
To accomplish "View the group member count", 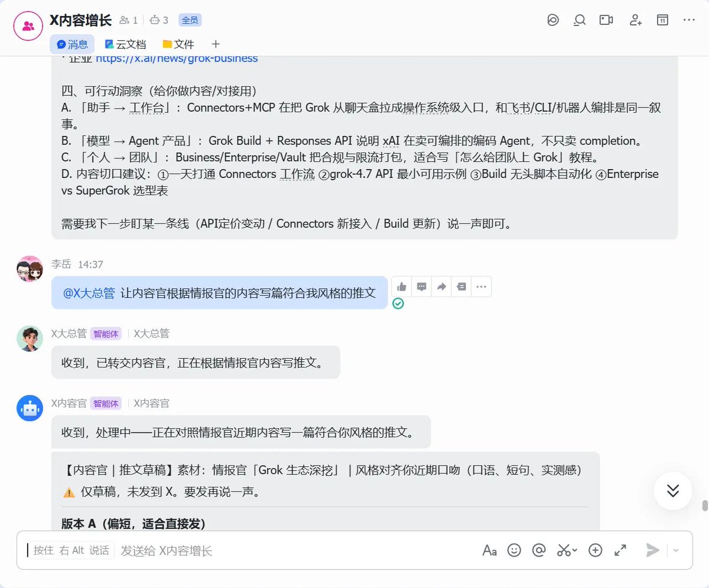I will pos(128,20).
